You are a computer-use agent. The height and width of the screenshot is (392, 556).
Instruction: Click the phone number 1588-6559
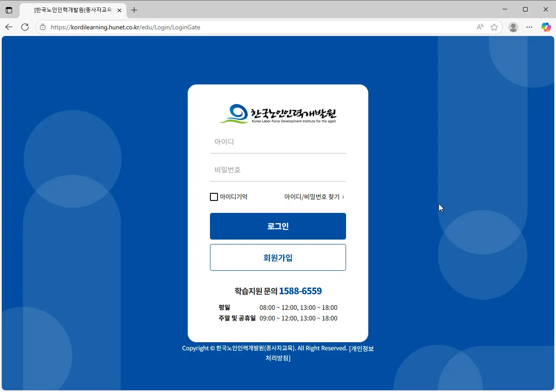tap(300, 291)
